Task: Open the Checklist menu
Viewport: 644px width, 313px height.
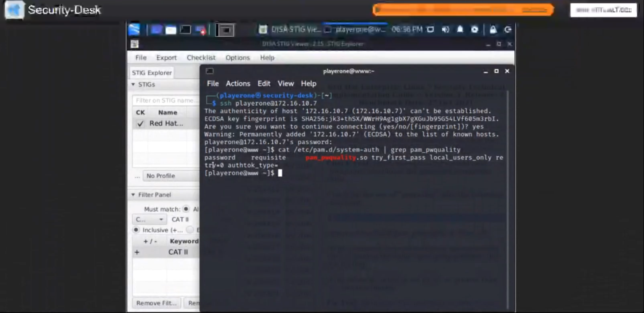Action: coord(201,58)
